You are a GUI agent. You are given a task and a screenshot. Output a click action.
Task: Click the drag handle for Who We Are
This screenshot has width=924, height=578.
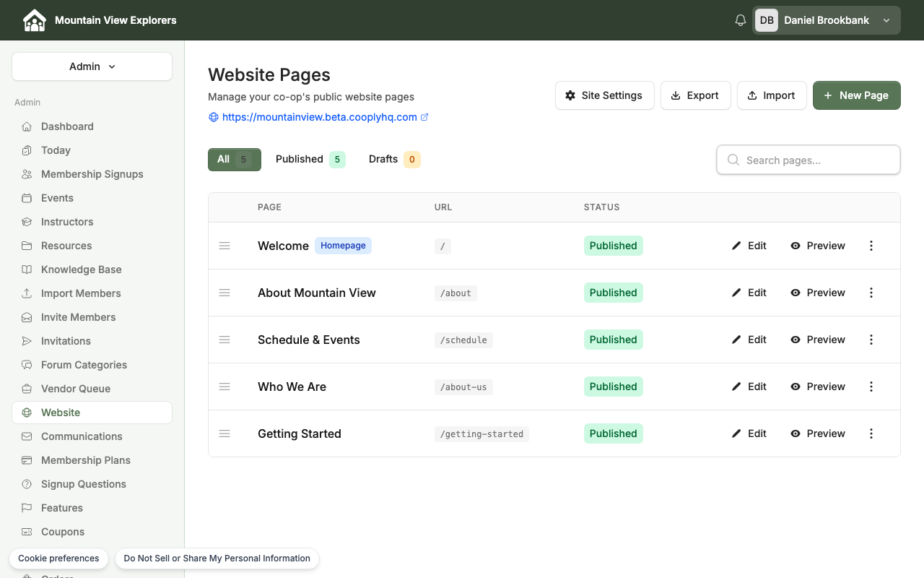(x=225, y=387)
